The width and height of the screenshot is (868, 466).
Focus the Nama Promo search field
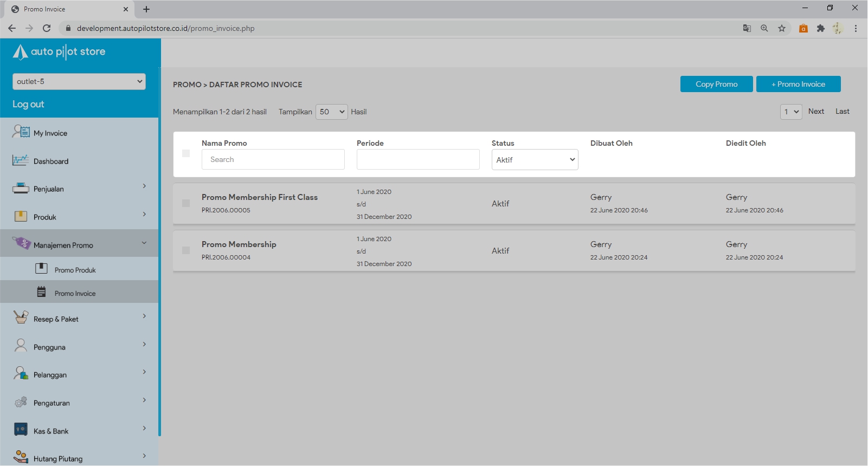pos(273,159)
